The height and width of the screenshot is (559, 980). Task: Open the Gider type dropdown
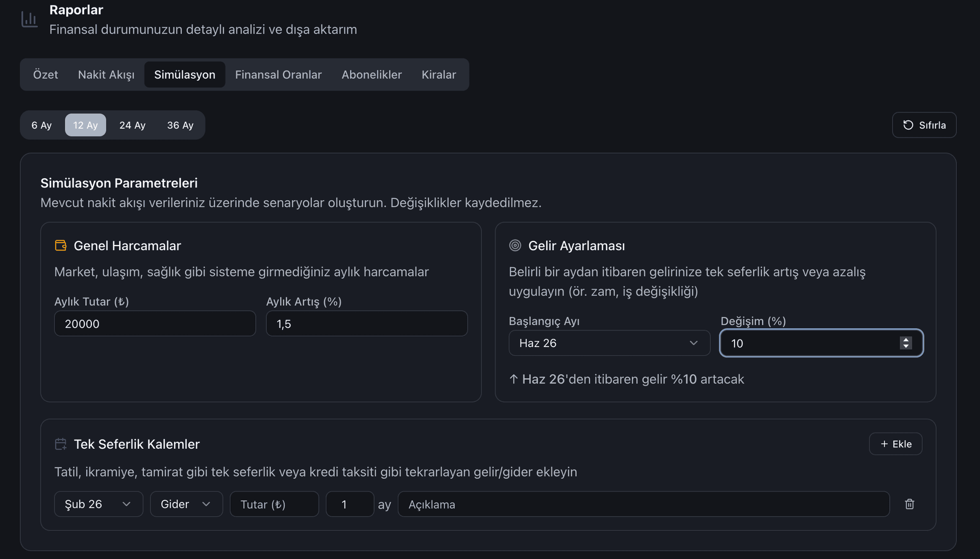pos(186,504)
